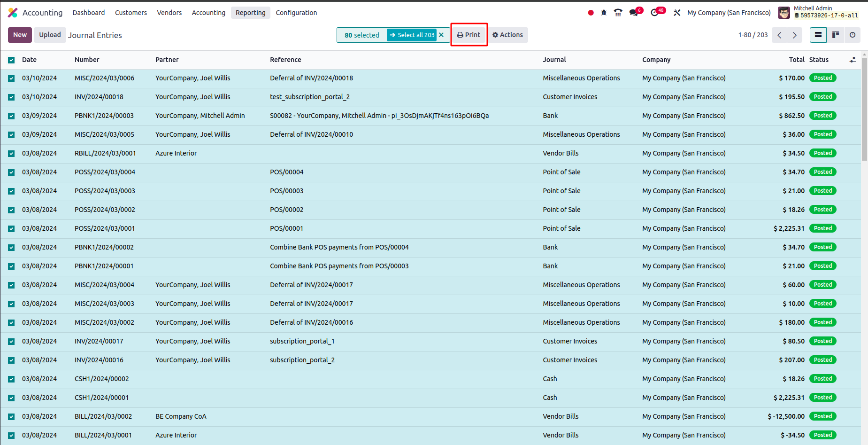868x445 pixels.
Task: Create a New journal entry
Action: pos(20,35)
